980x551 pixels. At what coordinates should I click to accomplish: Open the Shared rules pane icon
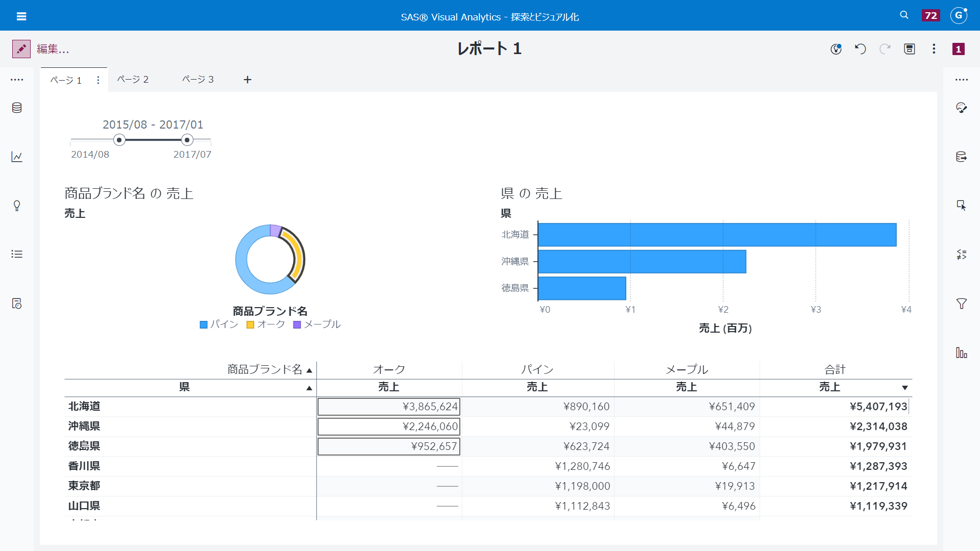[17, 304]
